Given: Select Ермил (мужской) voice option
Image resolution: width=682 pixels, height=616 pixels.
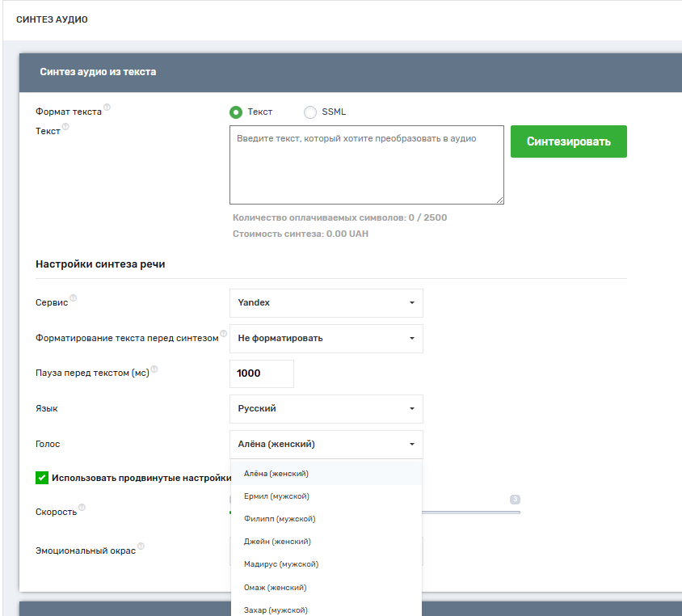Looking at the screenshot, I should (276, 496).
